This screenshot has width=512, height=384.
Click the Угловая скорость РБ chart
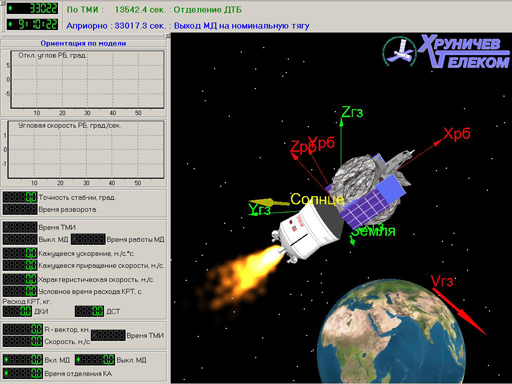click(x=85, y=149)
